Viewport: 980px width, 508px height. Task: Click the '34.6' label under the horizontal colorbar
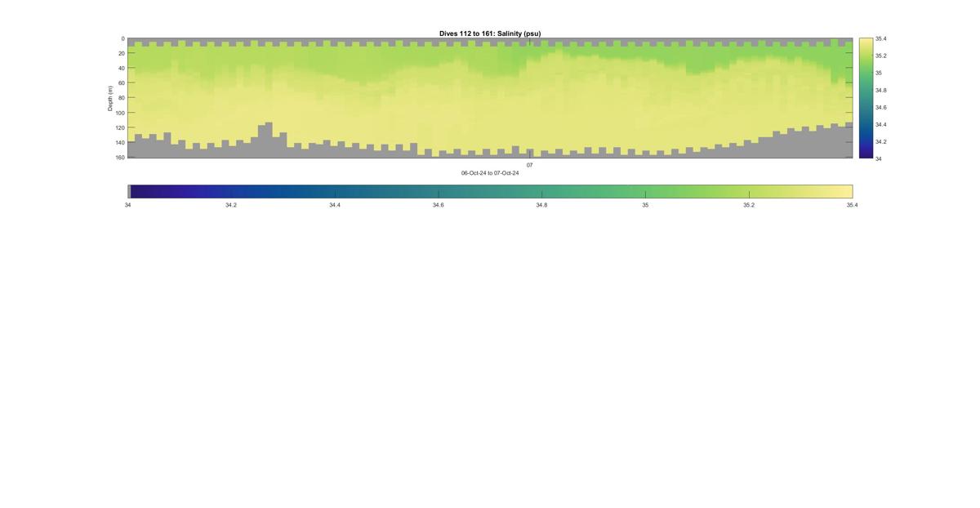(x=439, y=205)
